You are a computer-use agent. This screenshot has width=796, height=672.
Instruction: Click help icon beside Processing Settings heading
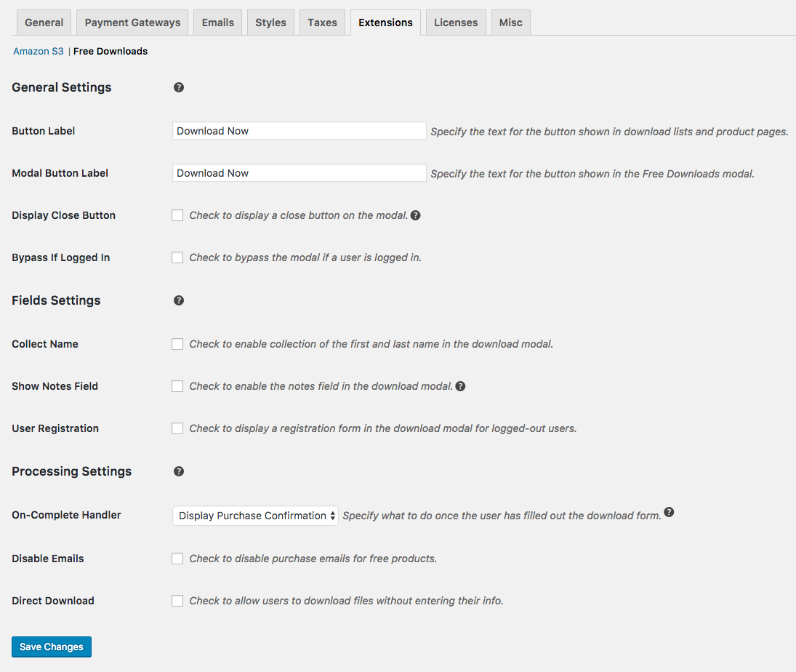[x=179, y=471]
